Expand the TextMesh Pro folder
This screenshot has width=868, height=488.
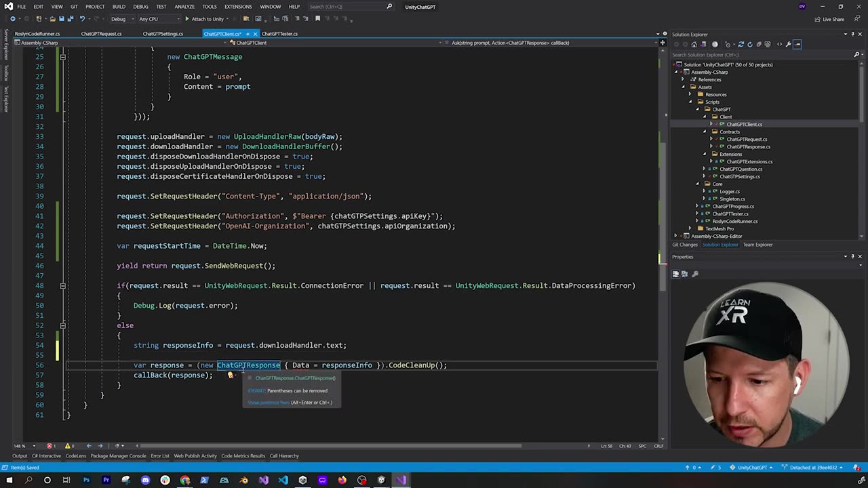click(690, 228)
